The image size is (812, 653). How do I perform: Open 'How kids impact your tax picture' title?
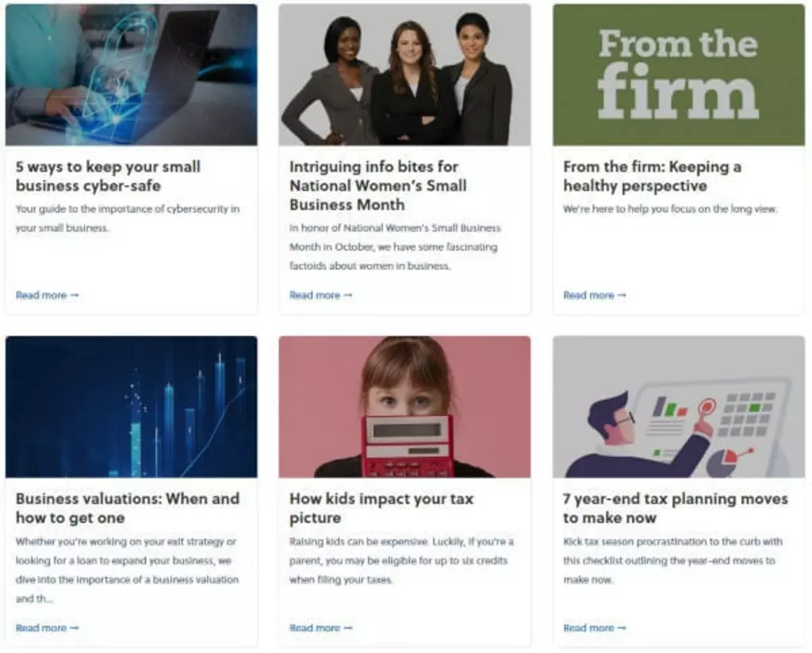381,509
